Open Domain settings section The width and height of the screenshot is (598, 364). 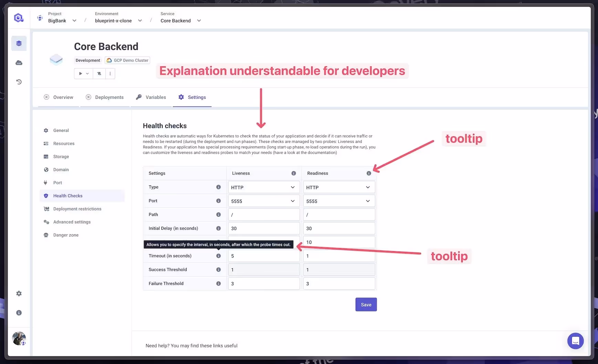click(x=82, y=170)
